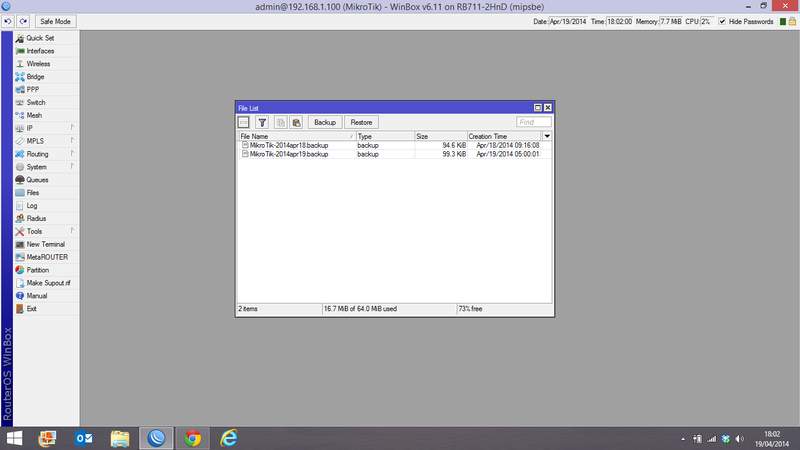800x450 pixels.
Task: Click the Make Supout.rif icon
Action: (x=20, y=283)
